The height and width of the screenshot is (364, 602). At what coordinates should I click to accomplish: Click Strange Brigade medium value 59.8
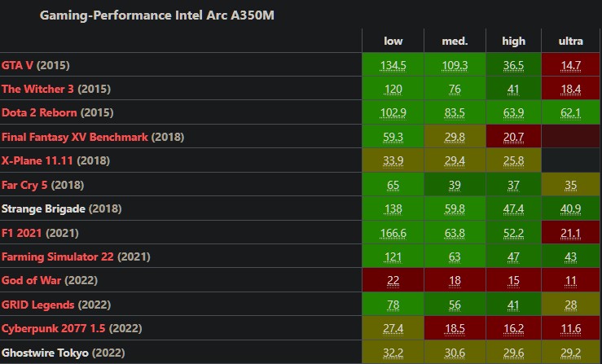455,209
